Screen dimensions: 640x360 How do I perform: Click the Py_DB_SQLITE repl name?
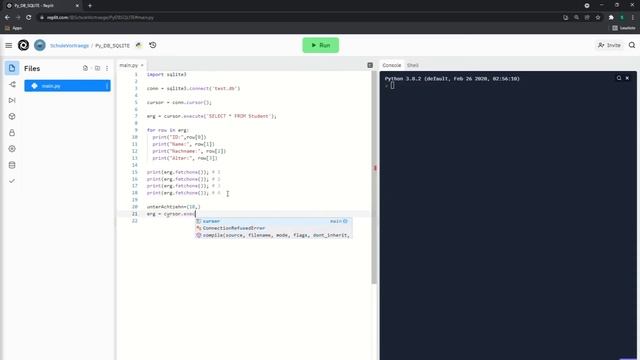[x=112, y=46]
